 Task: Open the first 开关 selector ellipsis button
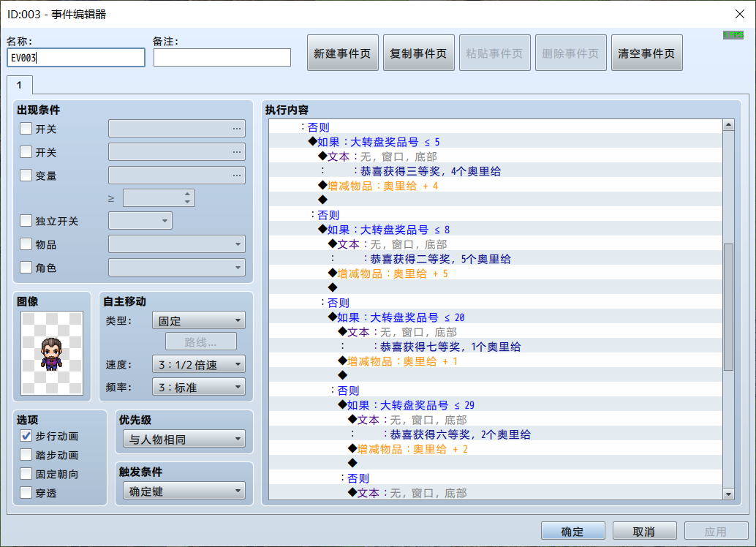click(x=237, y=129)
